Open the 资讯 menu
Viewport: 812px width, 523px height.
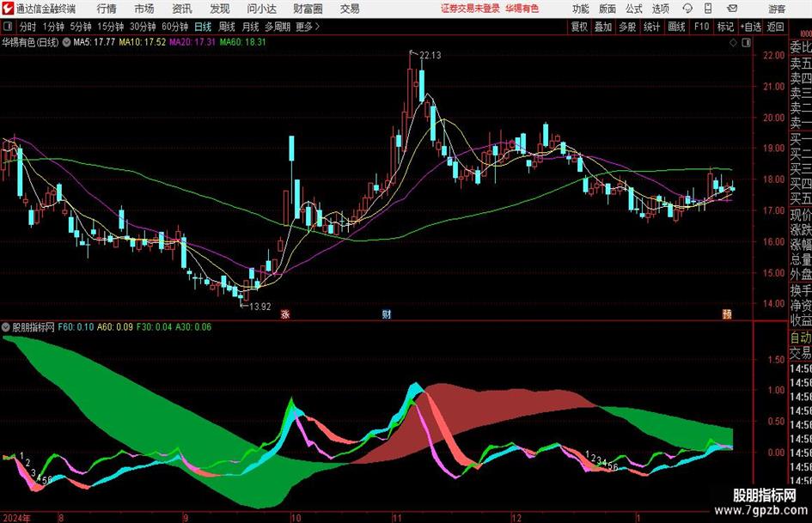[x=182, y=9]
